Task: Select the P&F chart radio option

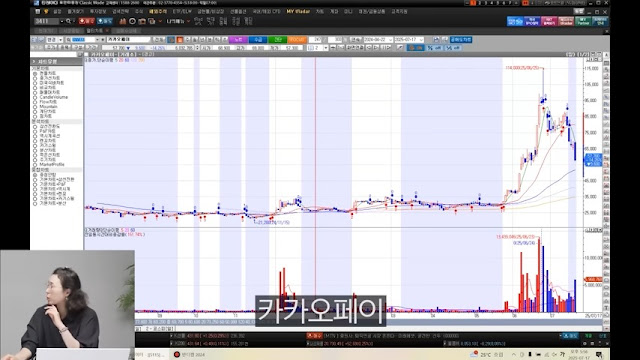Action: coord(35,131)
